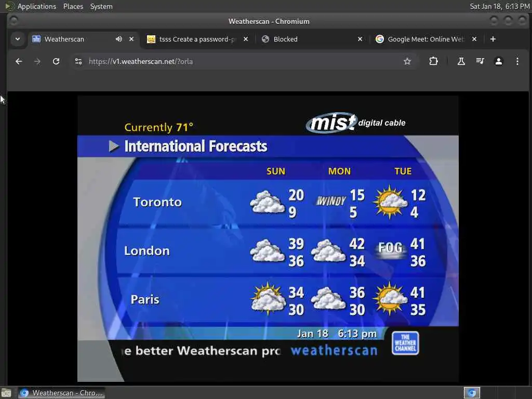Viewport: 532px width, 399px height.
Task: Click the Currently 71° reading
Action: click(x=159, y=127)
